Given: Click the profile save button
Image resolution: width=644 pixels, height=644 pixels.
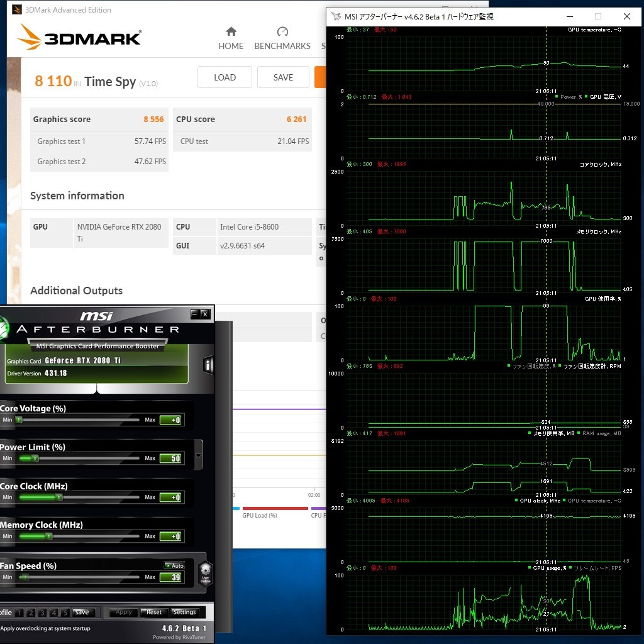Looking at the screenshot, I should click(84, 612).
